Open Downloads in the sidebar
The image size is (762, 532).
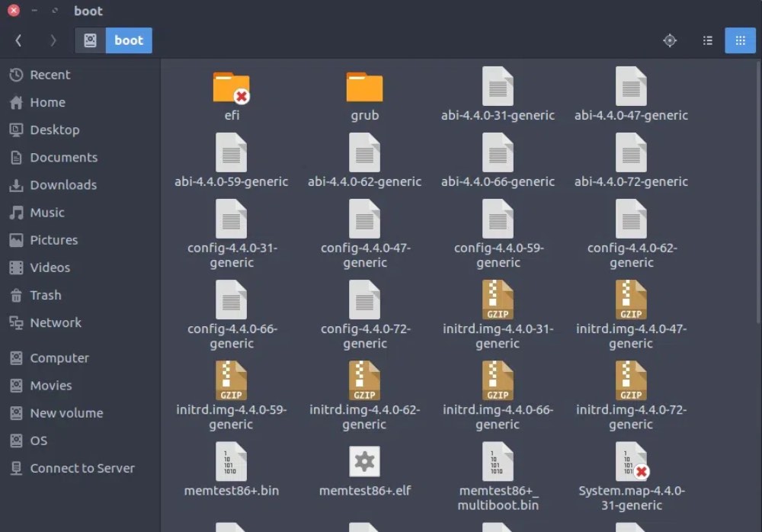pos(61,184)
